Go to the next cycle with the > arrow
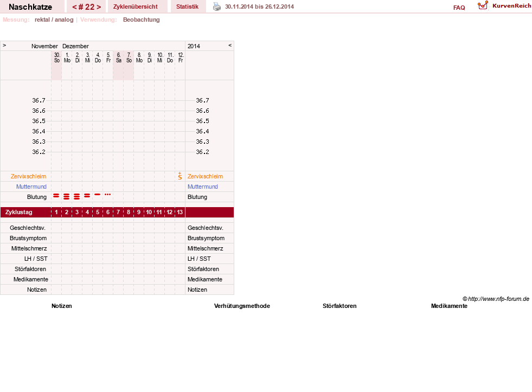 tap(99, 7)
